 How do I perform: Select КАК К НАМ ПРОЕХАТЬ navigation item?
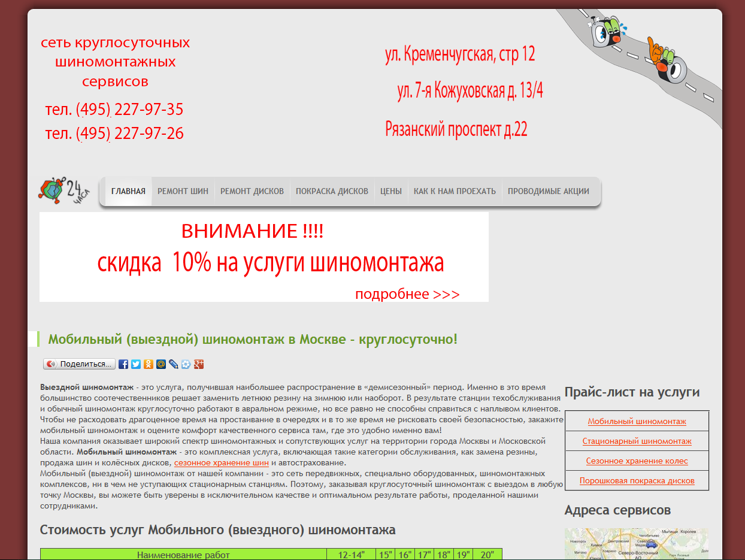[454, 191]
